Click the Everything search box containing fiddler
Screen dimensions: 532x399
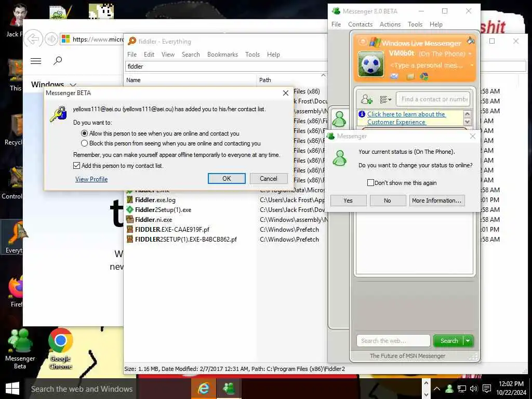227,66
